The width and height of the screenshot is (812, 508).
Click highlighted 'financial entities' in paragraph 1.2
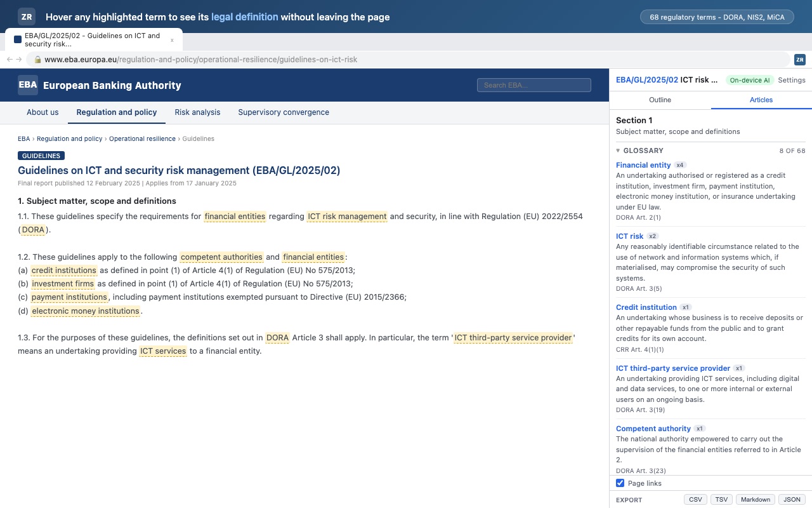point(313,257)
